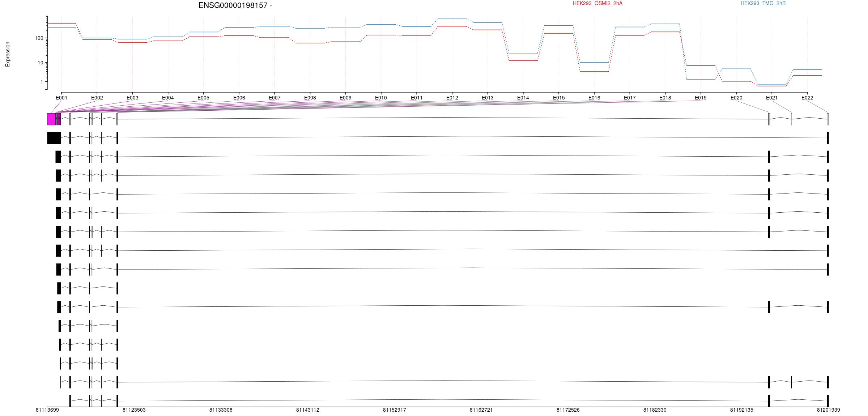Select exon label E005
Screen dimensions: 868x416
click(x=203, y=98)
